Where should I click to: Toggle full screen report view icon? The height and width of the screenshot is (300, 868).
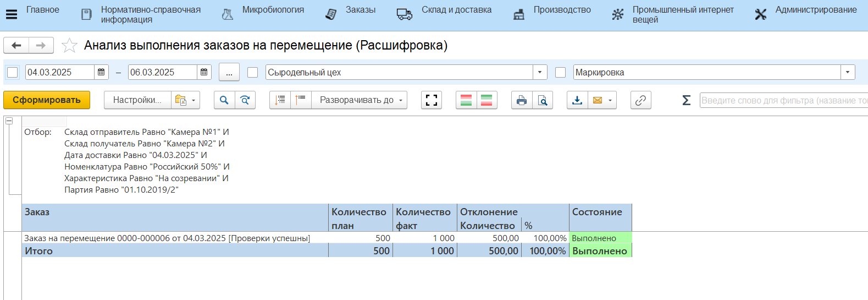pos(432,100)
